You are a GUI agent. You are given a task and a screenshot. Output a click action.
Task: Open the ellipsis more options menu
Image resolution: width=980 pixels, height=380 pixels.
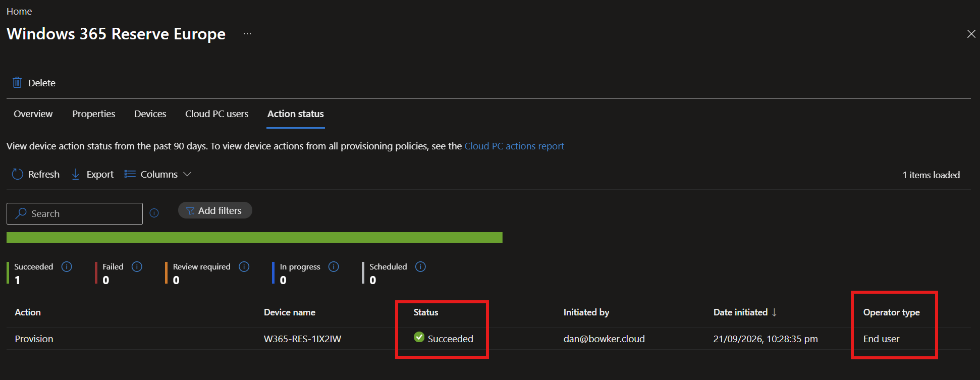click(x=247, y=34)
